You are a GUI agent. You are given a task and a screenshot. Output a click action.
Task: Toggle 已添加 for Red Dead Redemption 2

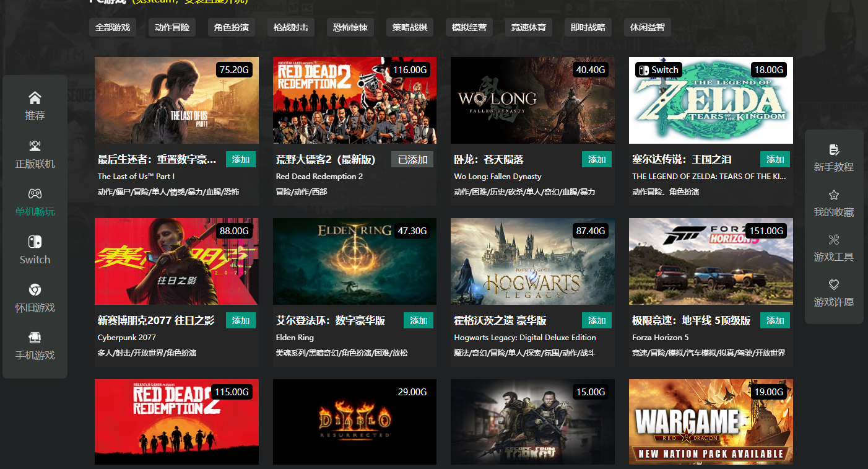click(x=412, y=160)
